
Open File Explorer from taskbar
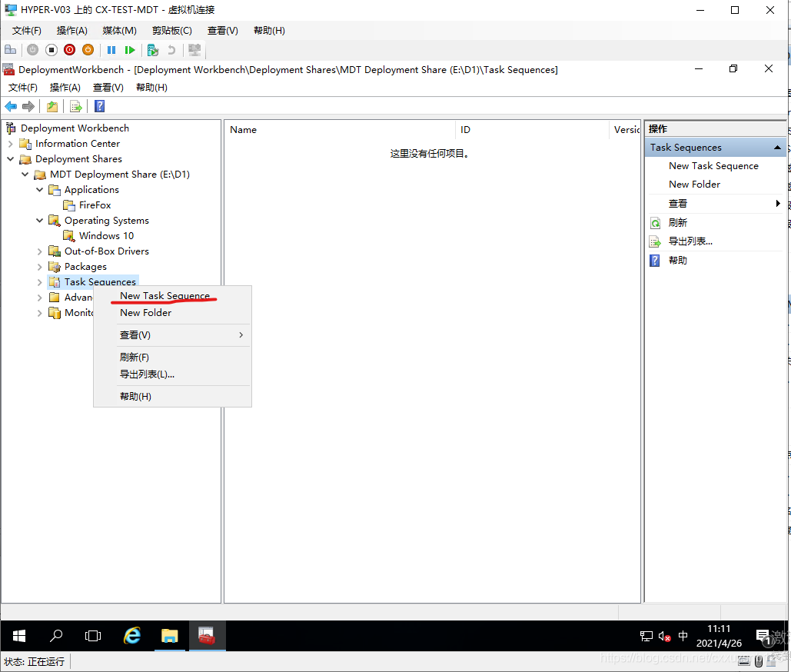point(169,636)
